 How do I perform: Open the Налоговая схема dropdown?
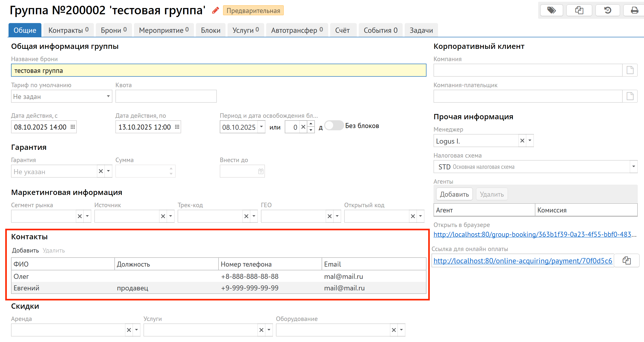pyautogui.click(x=633, y=167)
